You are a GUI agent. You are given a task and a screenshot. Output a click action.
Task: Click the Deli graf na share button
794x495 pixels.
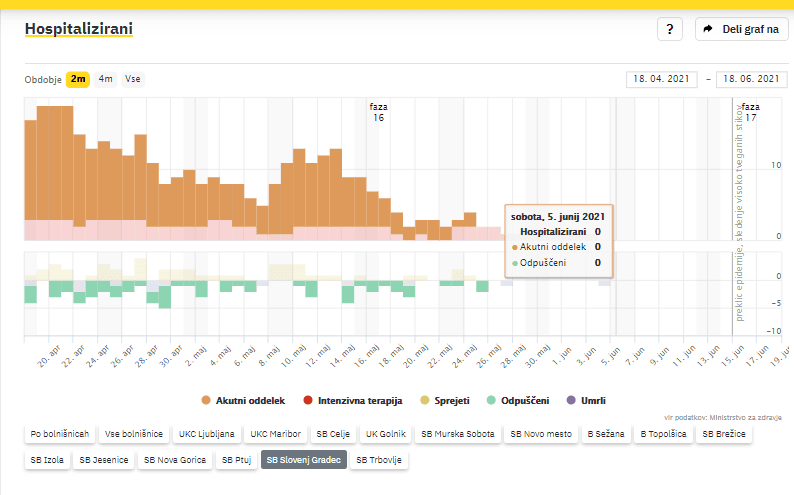pyautogui.click(x=742, y=29)
